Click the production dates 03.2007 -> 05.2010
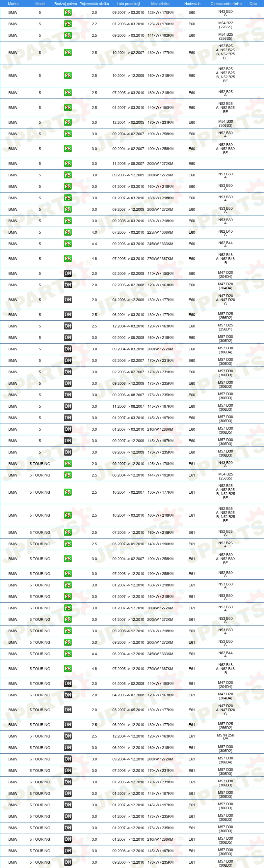The height and width of the screenshot is (868, 264). [128, 710]
